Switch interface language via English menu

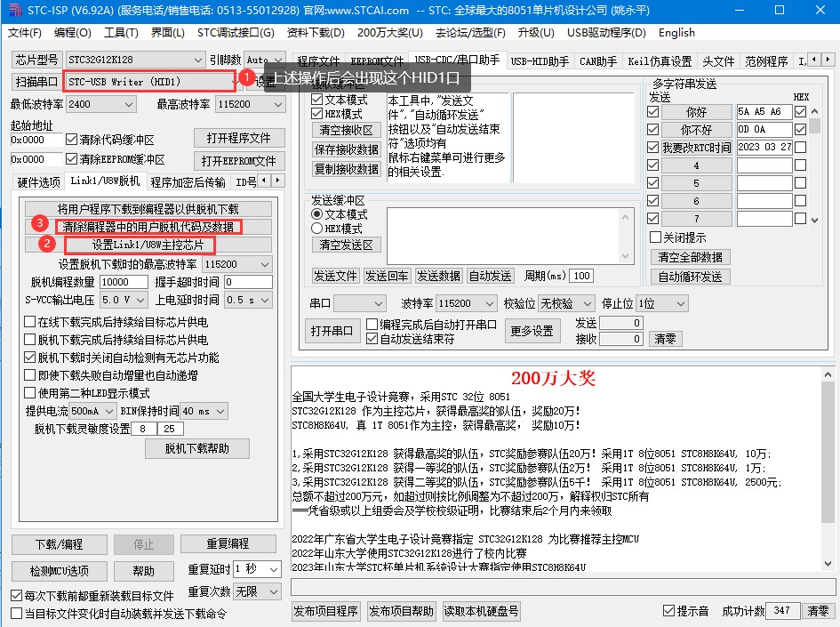pos(676,33)
